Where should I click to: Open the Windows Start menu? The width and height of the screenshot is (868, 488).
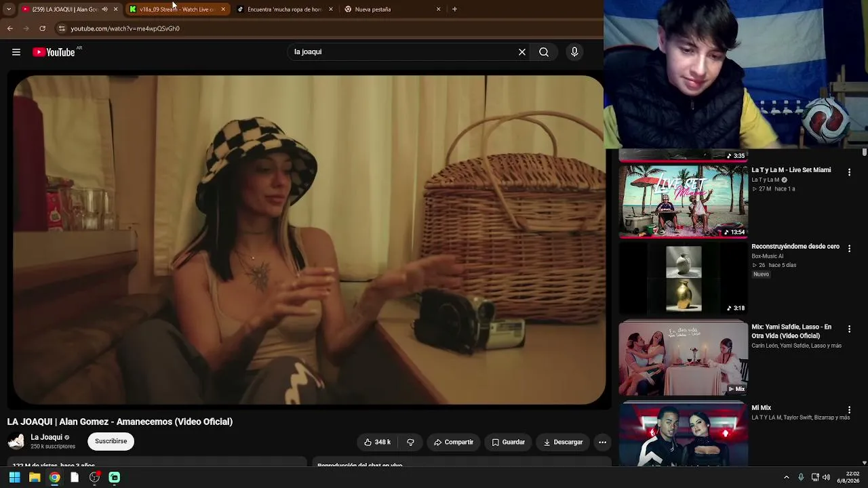pos(14,478)
